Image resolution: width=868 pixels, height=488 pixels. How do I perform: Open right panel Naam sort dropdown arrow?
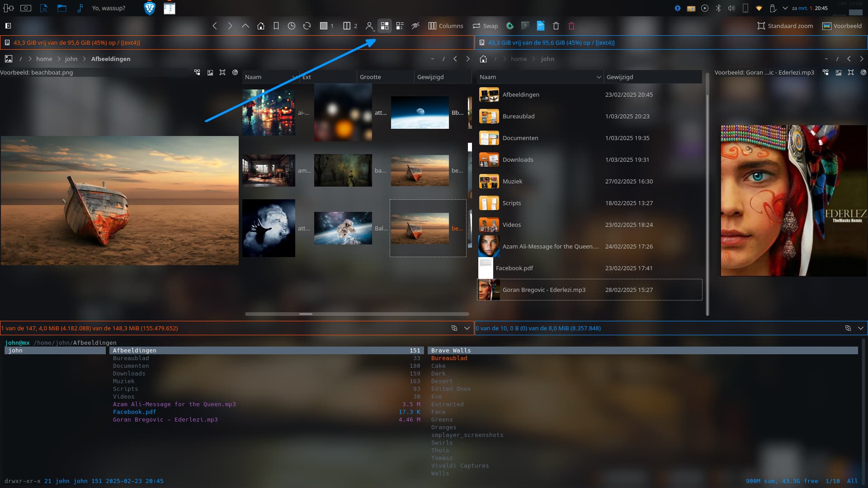(599, 77)
